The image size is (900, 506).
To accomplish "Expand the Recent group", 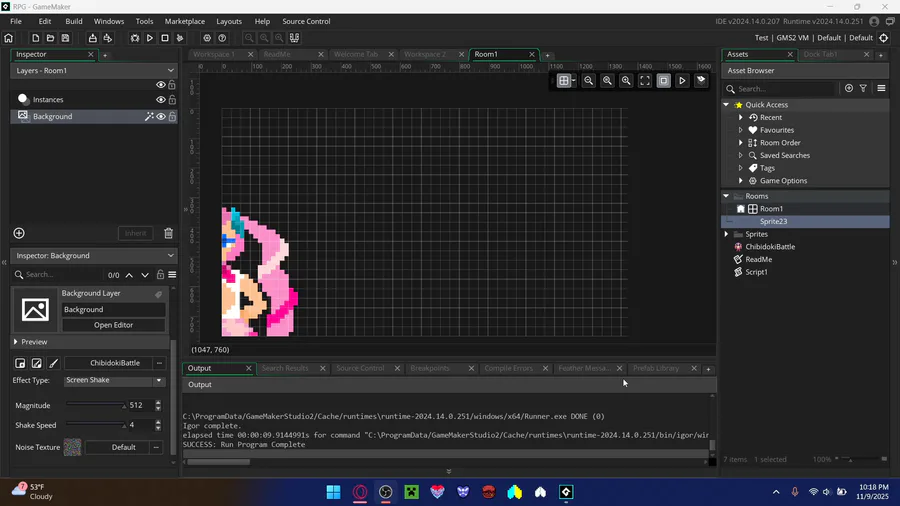I will point(740,118).
